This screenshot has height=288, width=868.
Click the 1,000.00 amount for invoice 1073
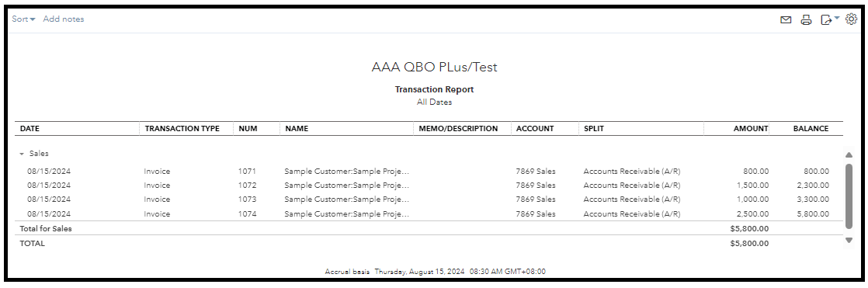click(752, 200)
